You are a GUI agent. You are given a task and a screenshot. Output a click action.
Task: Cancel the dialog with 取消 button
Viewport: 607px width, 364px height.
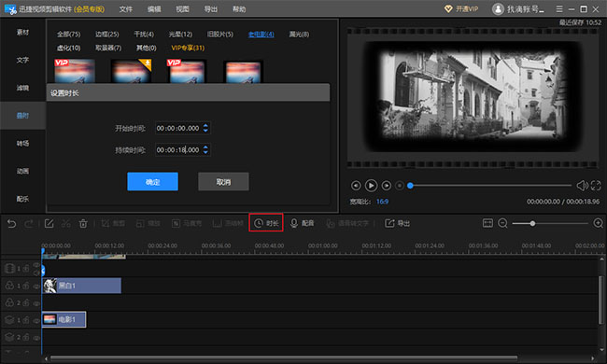click(x=223, y=181)
